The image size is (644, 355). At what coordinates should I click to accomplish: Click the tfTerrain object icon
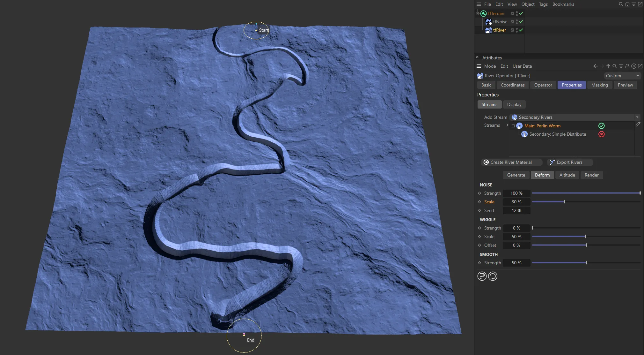(483, 13)
